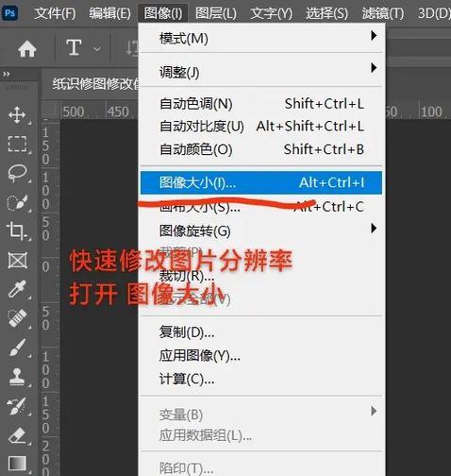Open the Type tool preset dropdown arrow
This screenshot has width=451, height=476.
(97, 49)
